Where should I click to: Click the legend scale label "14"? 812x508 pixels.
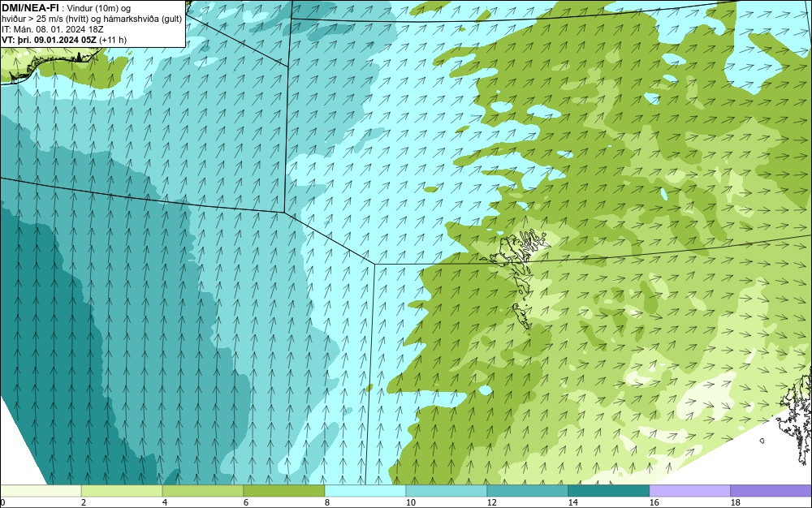click(572, 502)
